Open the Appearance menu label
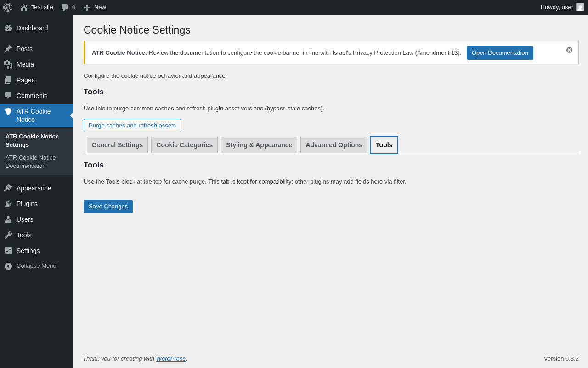Screen dimensions: 588x368 34,188
